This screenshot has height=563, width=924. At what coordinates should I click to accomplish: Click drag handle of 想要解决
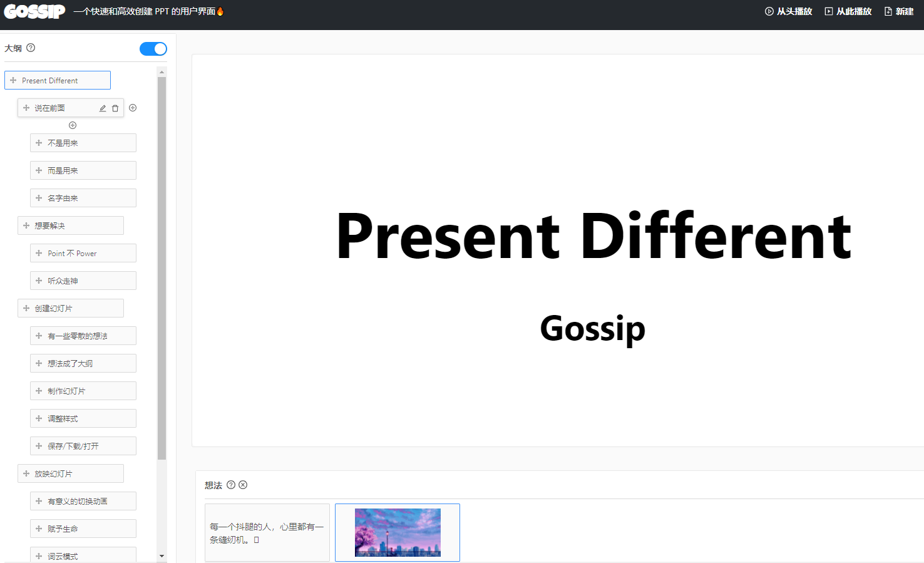(26, 225)
